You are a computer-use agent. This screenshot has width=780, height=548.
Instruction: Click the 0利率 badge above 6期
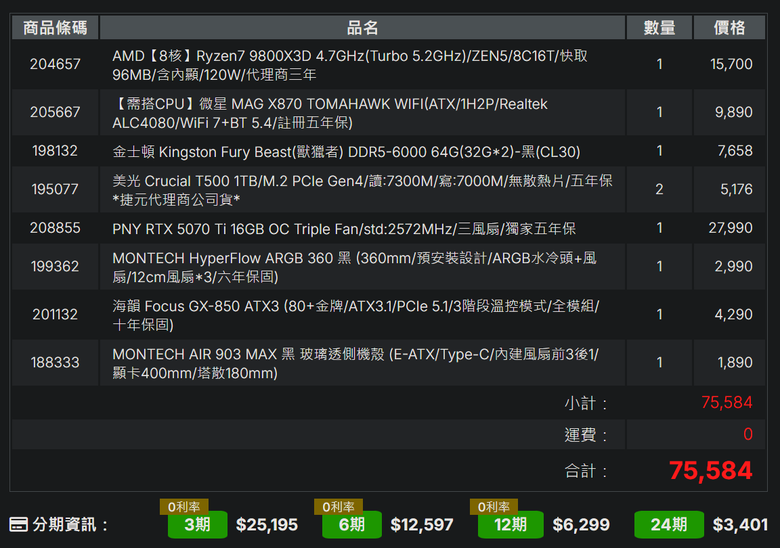coord(338,507)
